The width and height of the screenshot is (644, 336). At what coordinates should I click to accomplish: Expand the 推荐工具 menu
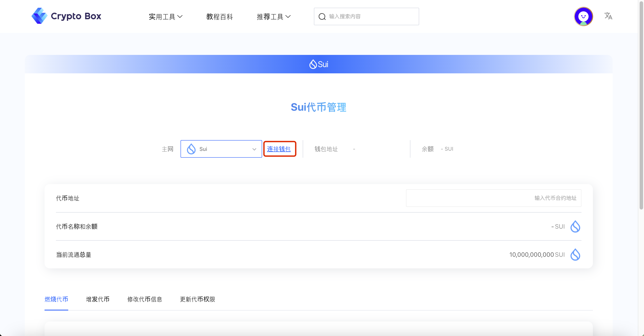[x=274, y=16]
